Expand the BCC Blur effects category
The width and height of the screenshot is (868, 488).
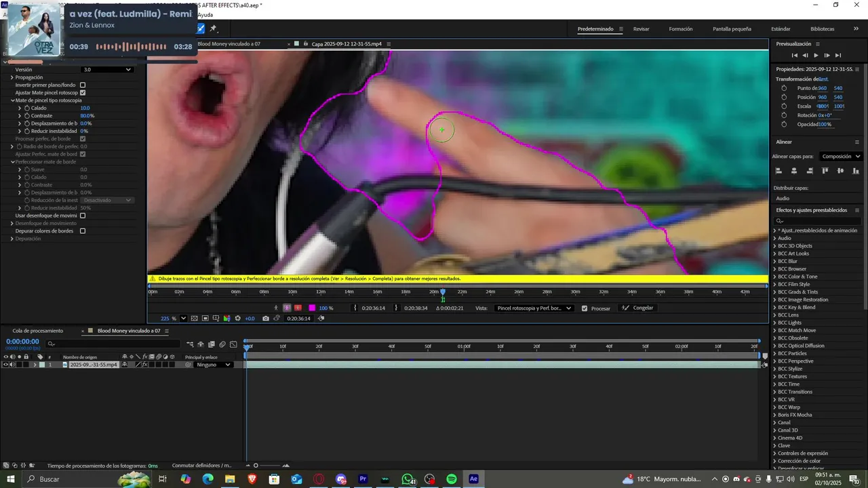coord(774,261)
